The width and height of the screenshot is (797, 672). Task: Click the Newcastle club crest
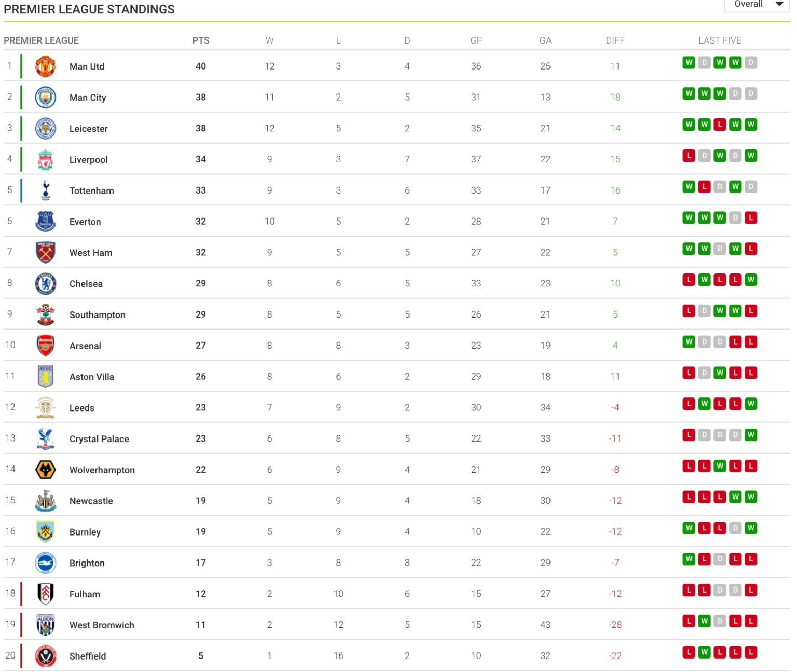point(45,501)
